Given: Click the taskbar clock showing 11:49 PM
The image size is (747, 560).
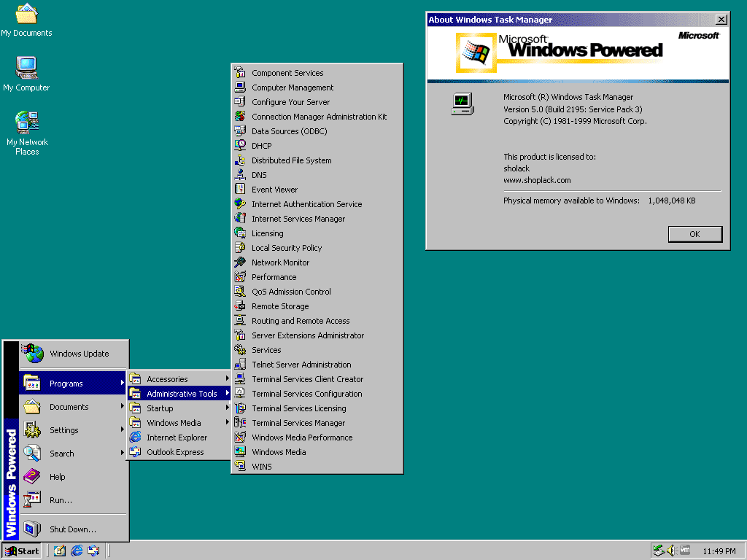Looking at the screenshot, I should coord(719,551).
